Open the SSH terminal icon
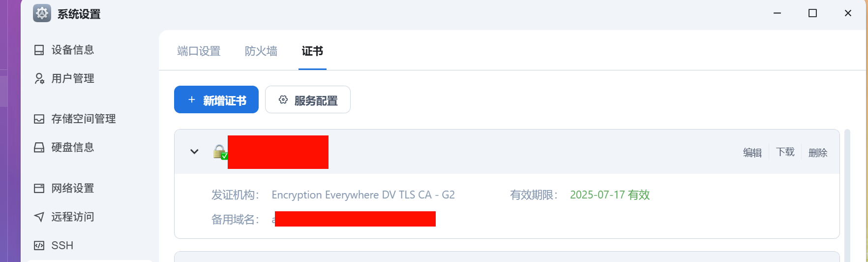Image resolution: width=868 pixels, height=262 pixels. [x=39, y=245]
